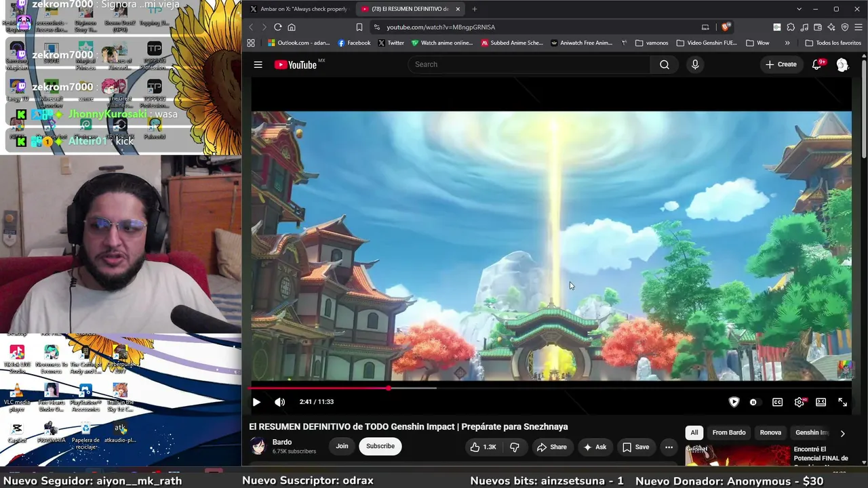Close the YouTube browser tab
The width and height of the screenshot is (868, 488).
click(458, 9)
